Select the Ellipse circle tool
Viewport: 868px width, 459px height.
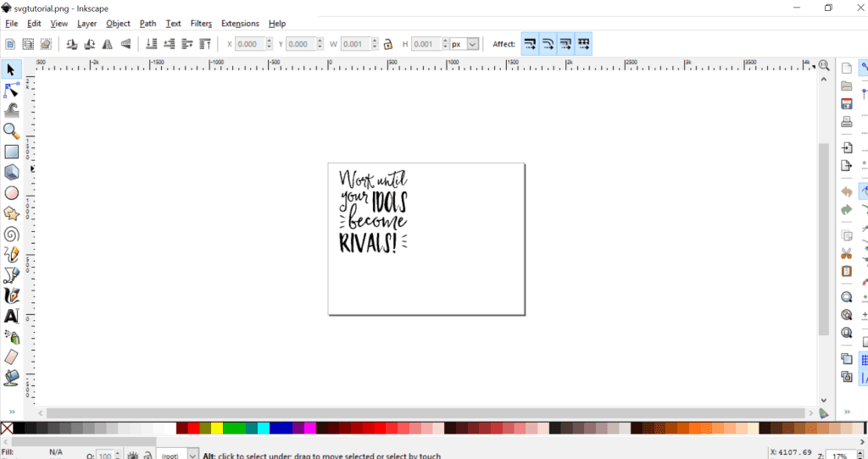11,193
